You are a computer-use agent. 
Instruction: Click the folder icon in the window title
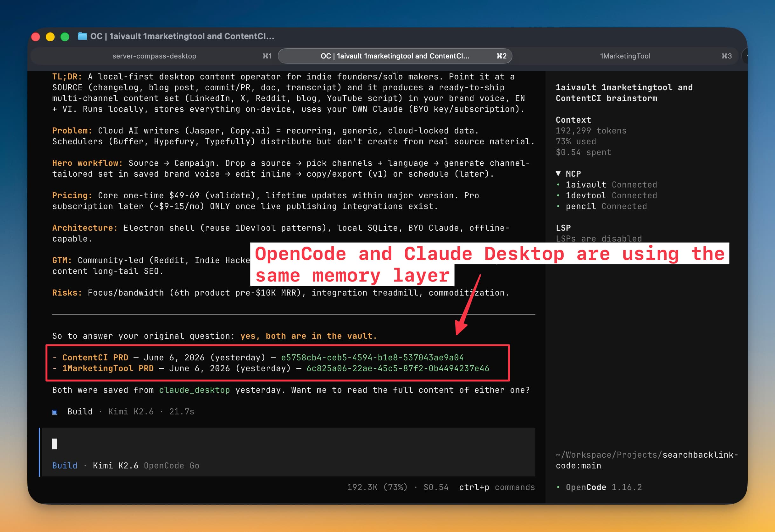coord(82,36)
